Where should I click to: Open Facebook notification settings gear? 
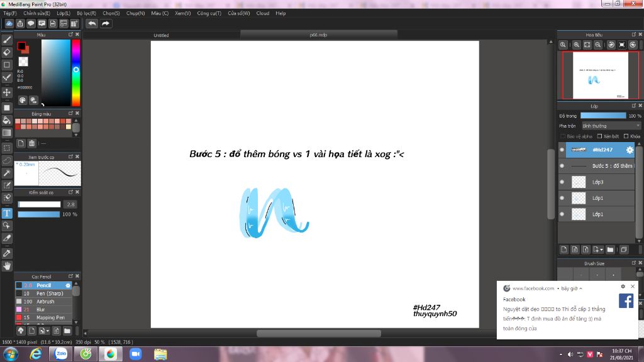(623, 287)
